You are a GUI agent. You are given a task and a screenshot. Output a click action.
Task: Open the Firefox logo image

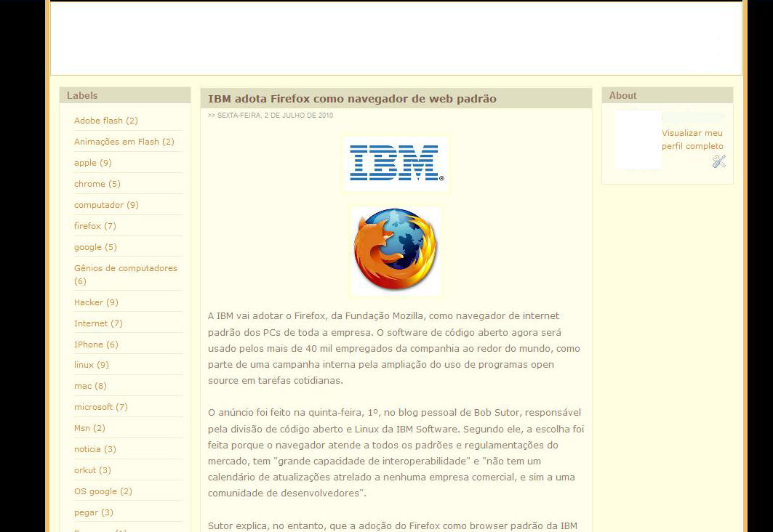[x=396, y=251]
